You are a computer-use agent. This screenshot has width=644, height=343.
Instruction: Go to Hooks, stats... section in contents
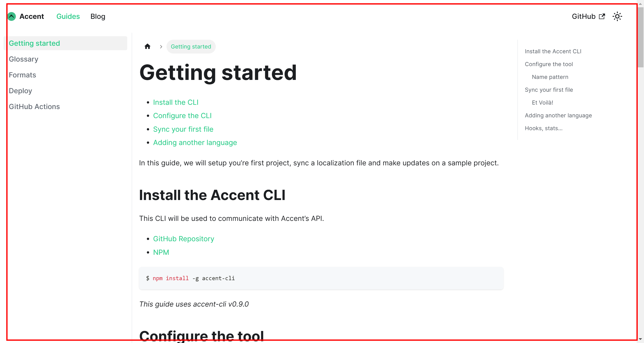point(543,128)
